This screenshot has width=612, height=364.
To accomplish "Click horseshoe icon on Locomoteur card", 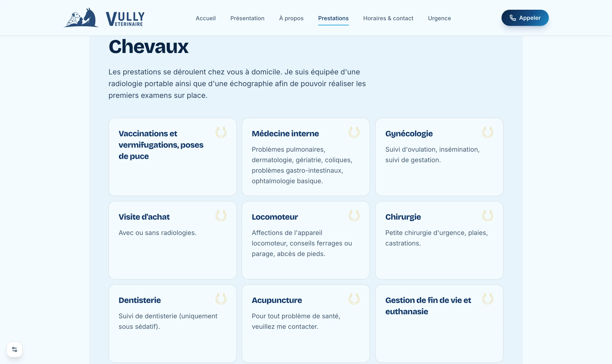I will 354,216.
